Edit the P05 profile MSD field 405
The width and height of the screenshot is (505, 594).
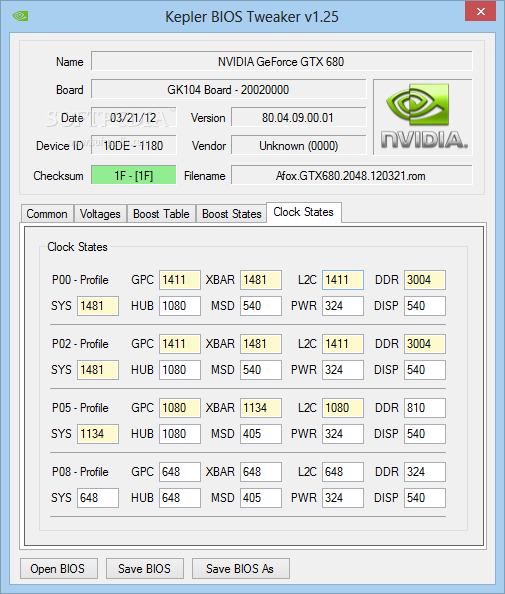[x=261, y=434]
